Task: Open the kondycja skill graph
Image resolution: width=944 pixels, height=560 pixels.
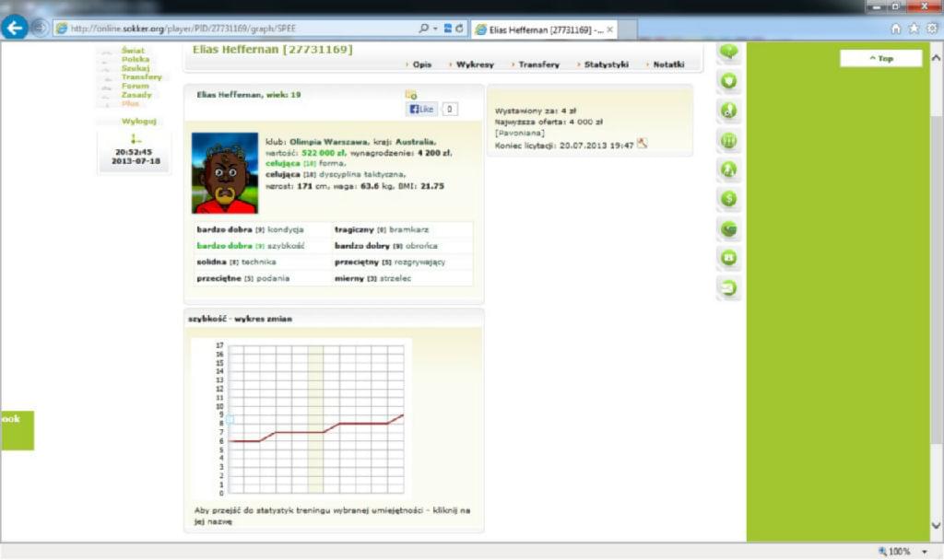Action: pos(286,229)
